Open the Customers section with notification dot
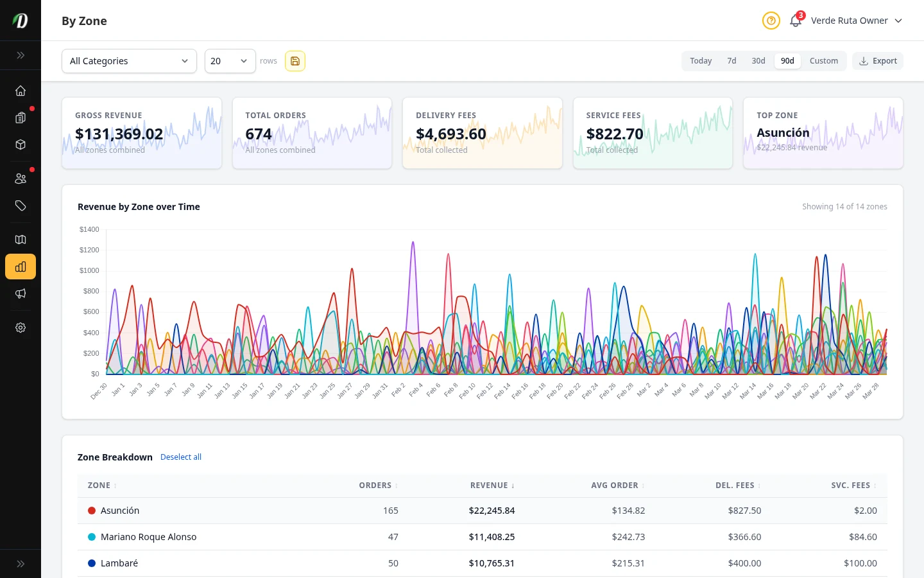924x578 pixels. tap(21, 178)
